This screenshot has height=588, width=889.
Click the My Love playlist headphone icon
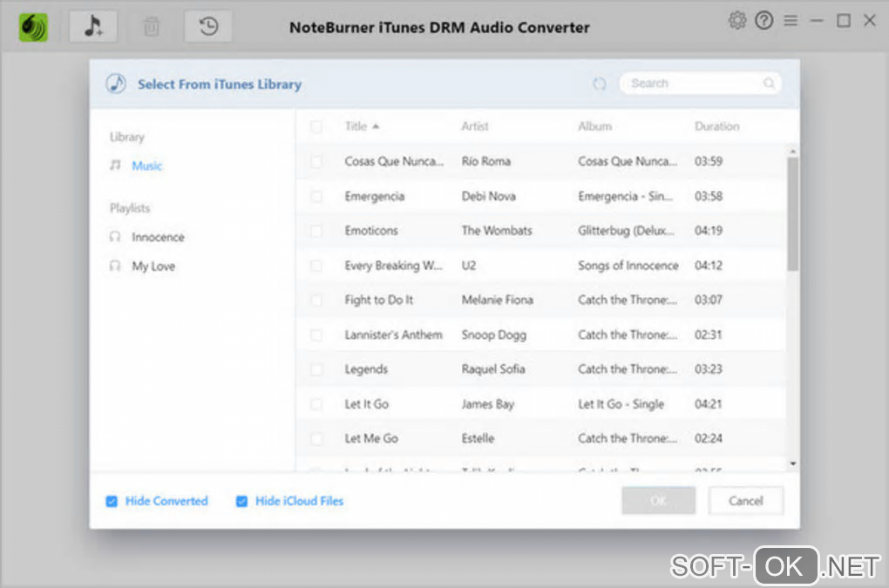[115, 265]
